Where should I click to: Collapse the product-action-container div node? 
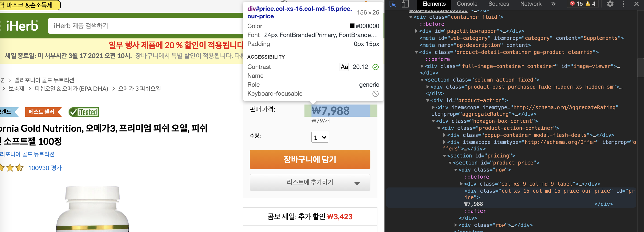click(439, 128)
